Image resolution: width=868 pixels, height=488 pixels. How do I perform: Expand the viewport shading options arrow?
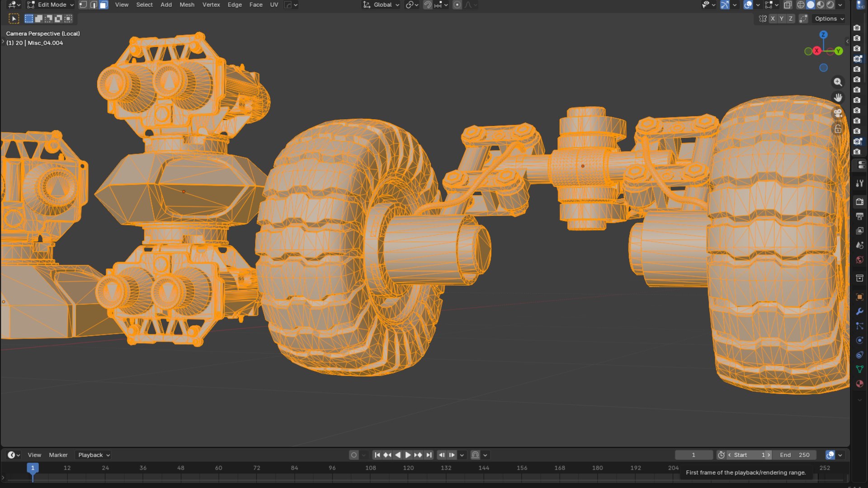pyautogui.click(x=840, y=5)
